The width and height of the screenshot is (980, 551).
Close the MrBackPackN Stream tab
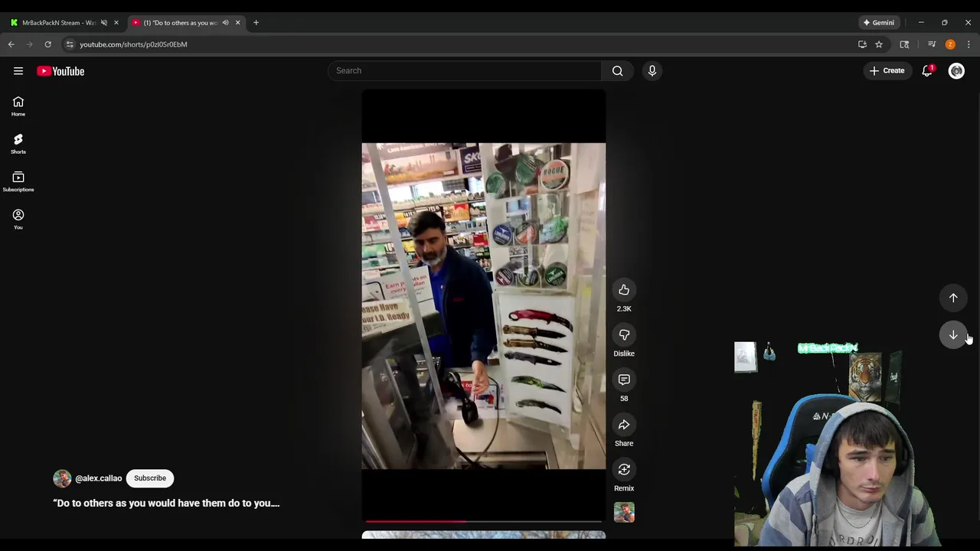click(x=116, y=22)
